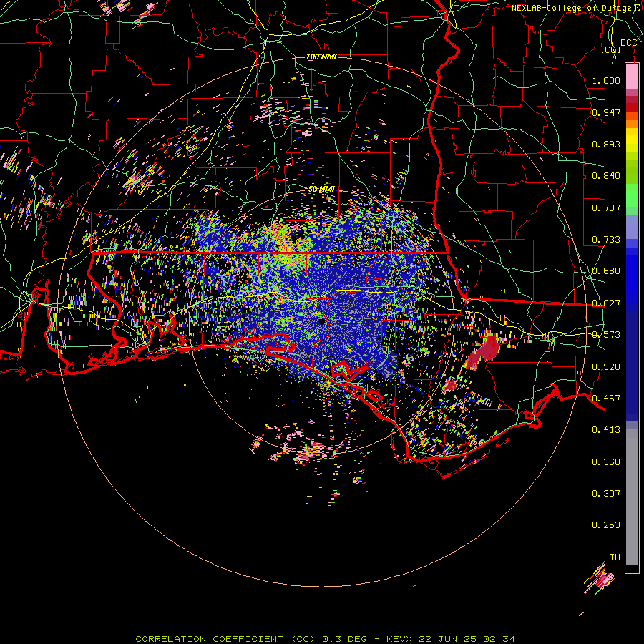The width and height of the screenshot is (644, 644).
Task: Click the 0.947 scale value
Action: tap(606, 112)
